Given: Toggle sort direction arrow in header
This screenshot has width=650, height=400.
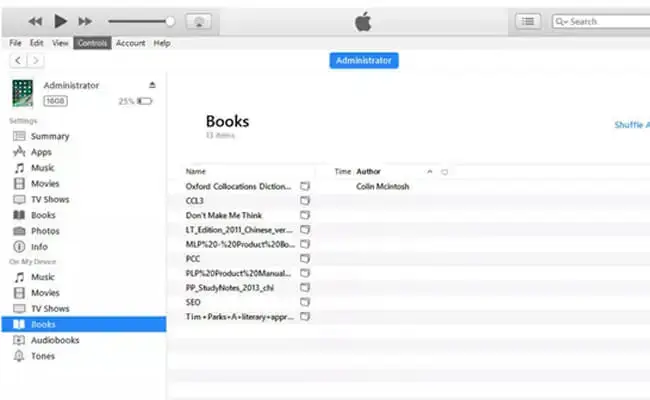Looking at the screenshot, I should point(430,172).
